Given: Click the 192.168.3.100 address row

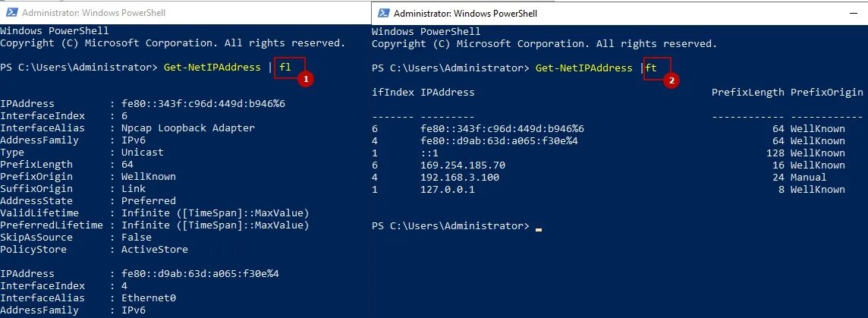Looking at the screenshot, I should (x=617, y=178).
